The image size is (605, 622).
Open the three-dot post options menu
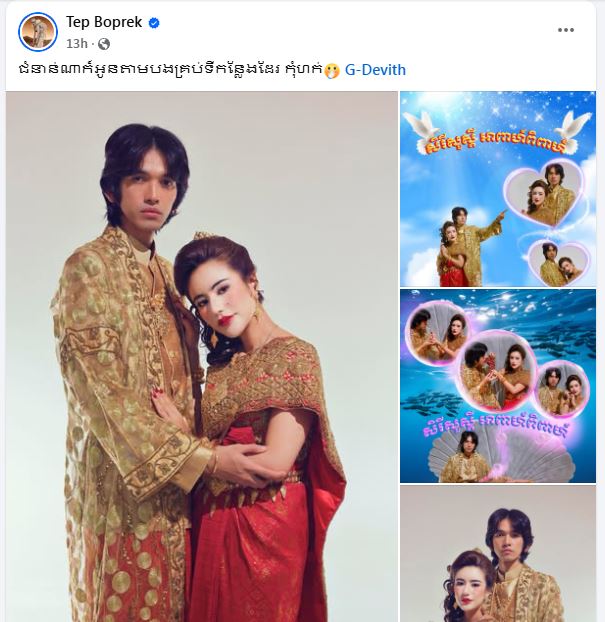click(x=566, y=30)
